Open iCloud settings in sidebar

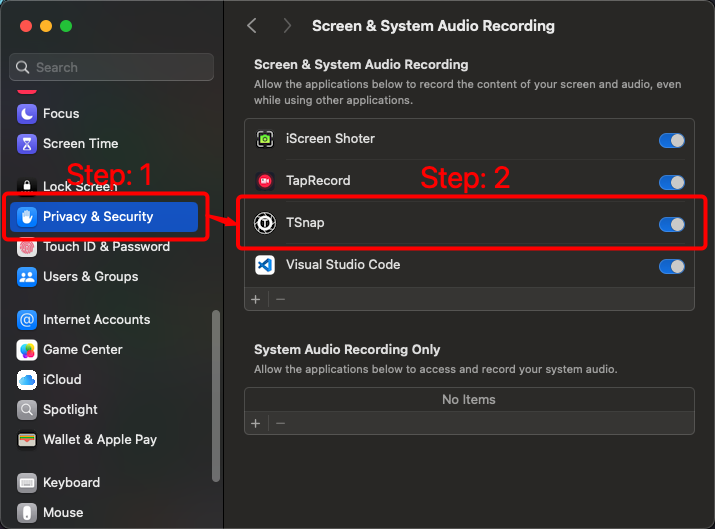(x=61, y=379)
